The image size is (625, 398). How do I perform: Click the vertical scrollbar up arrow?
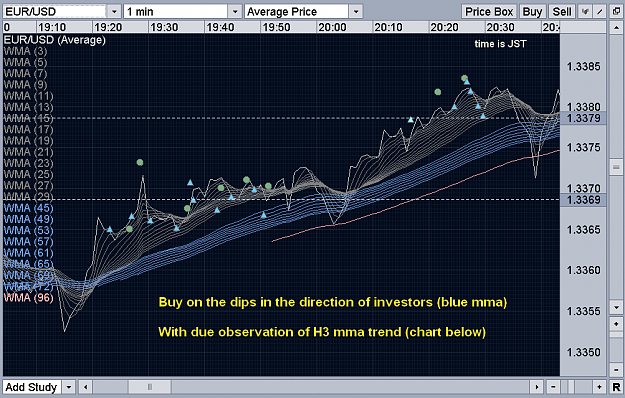616,27
